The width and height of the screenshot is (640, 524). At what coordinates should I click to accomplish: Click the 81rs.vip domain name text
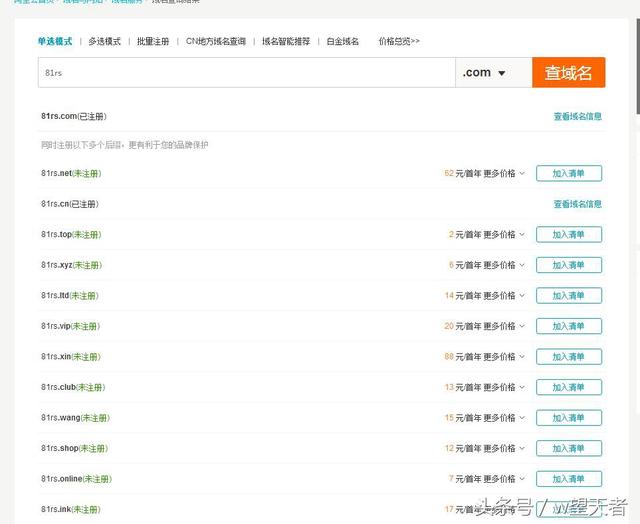[x=56, y=326]
